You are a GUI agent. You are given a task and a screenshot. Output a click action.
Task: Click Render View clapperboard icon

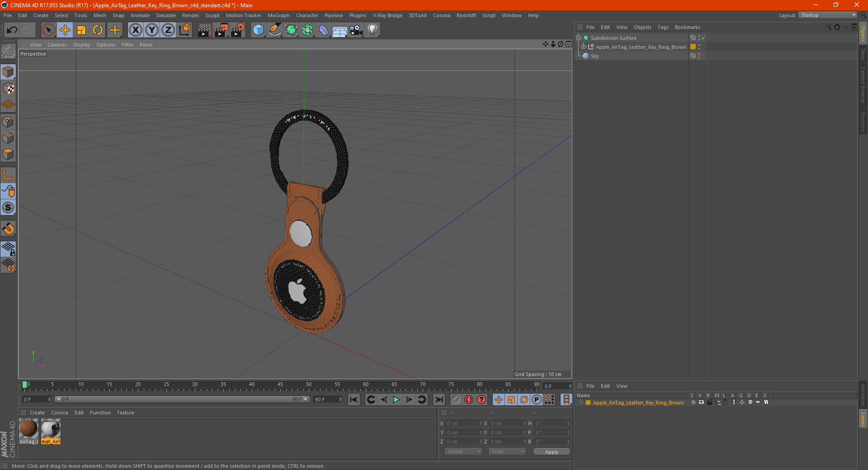pyautogui.click(x=204, y=30)
